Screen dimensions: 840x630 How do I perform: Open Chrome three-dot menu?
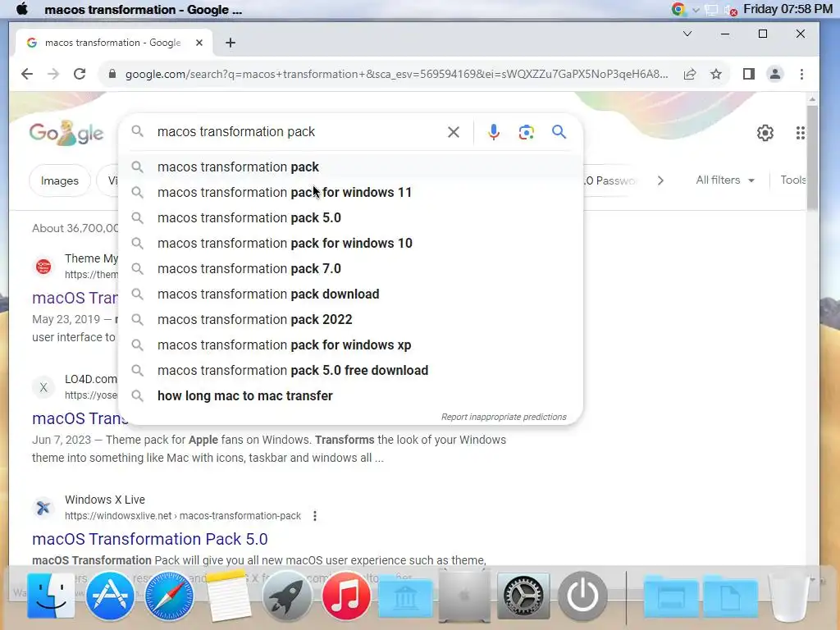click(801, 74)
